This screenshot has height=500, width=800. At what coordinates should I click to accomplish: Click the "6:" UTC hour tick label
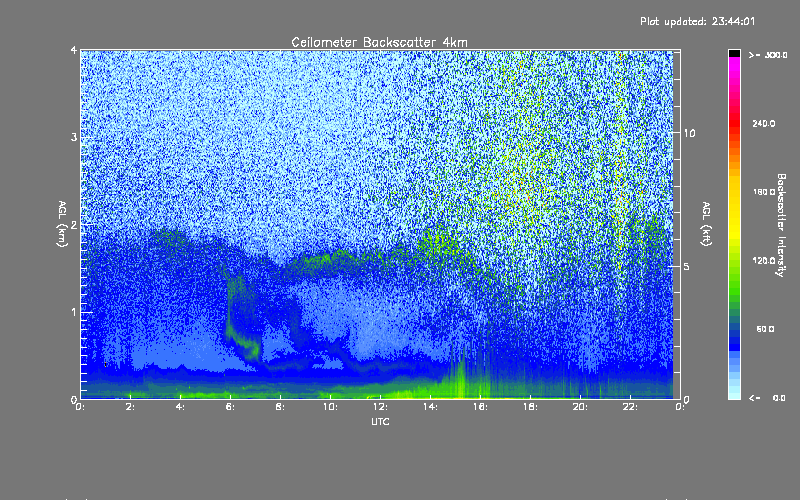click(x=231, y=407)
